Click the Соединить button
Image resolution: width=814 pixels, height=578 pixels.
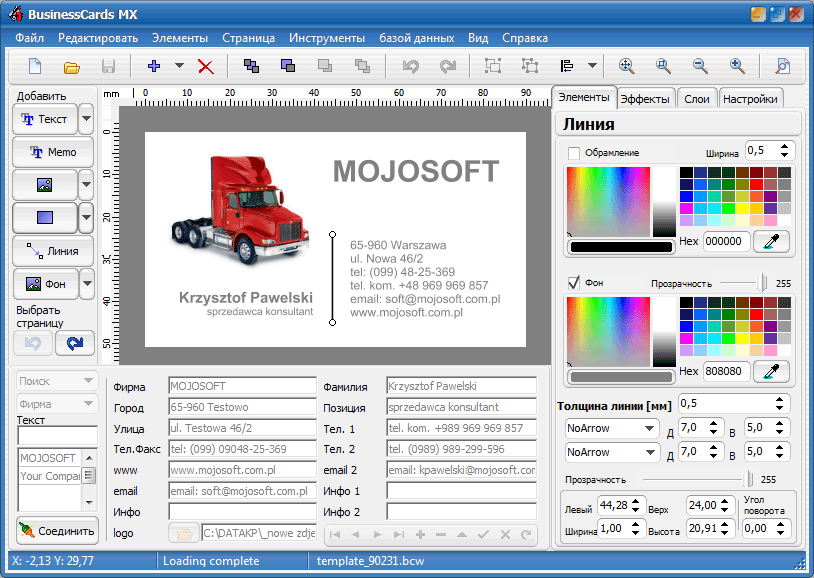pyautogui.click(x=57, y=531)
